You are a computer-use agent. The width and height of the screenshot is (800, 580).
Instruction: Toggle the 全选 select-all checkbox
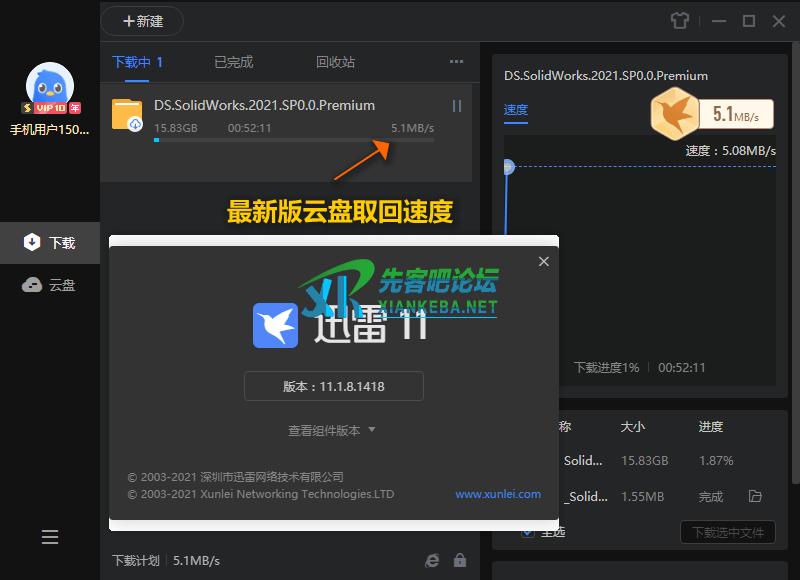coord(528,532)
